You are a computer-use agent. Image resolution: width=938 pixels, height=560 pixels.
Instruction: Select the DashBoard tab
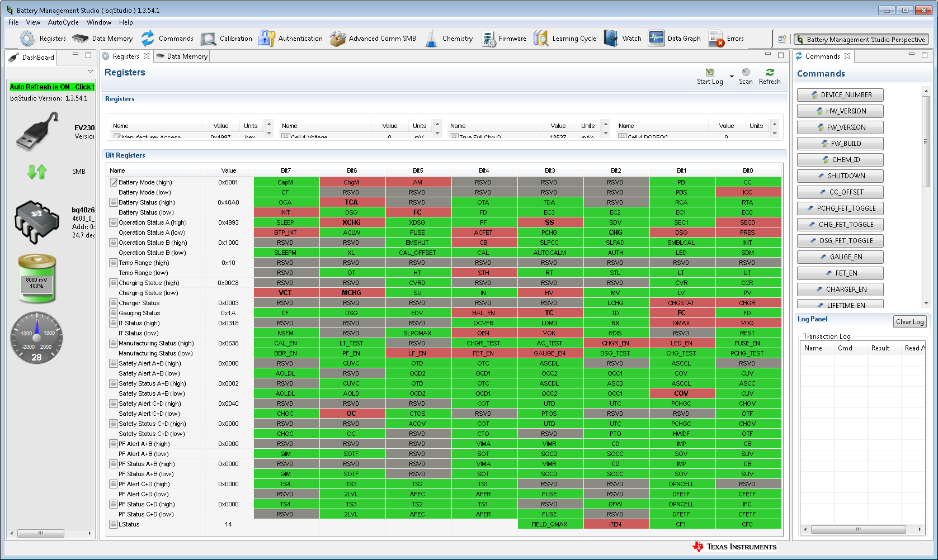32,57
